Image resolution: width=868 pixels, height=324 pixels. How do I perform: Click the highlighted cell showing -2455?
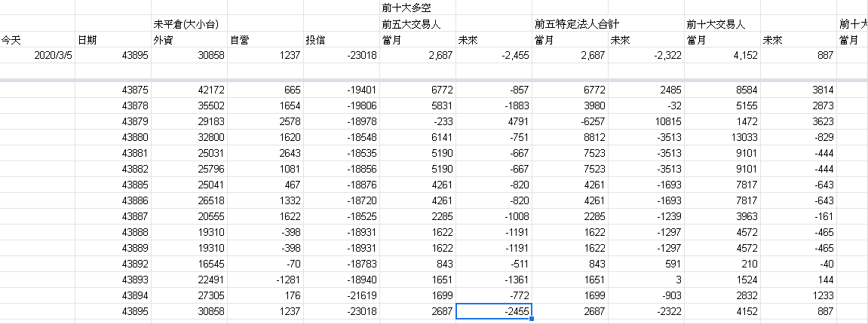point(494,311)
